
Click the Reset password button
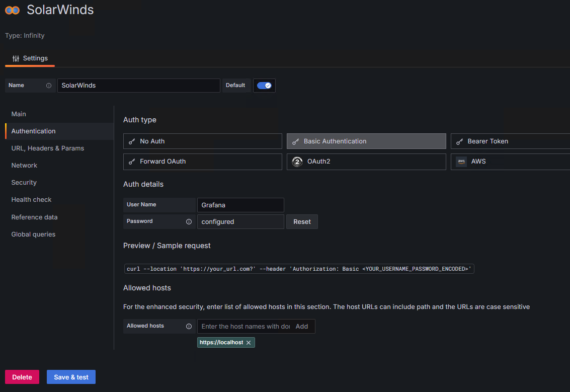point(302,222)
